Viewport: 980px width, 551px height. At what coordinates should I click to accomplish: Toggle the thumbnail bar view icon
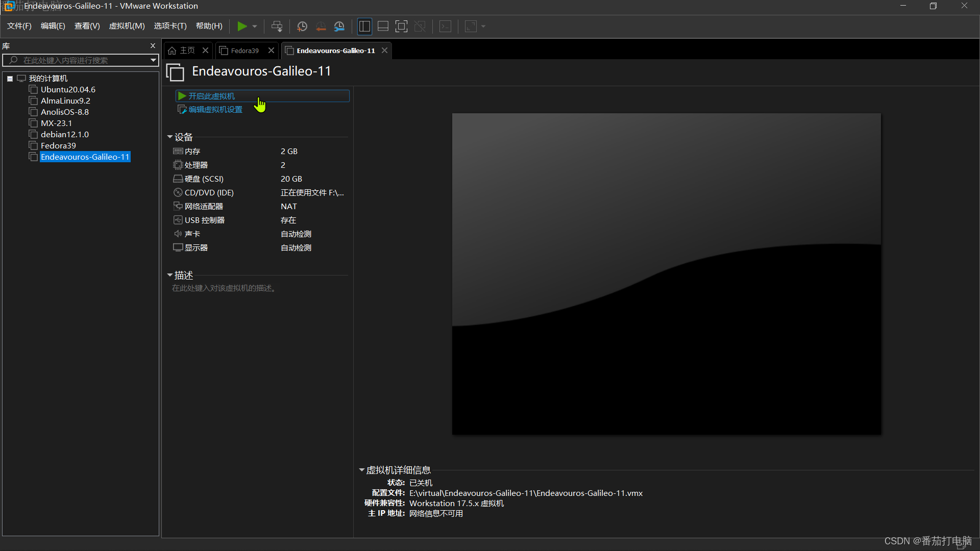pyautogui.click(x=383, y=27)
